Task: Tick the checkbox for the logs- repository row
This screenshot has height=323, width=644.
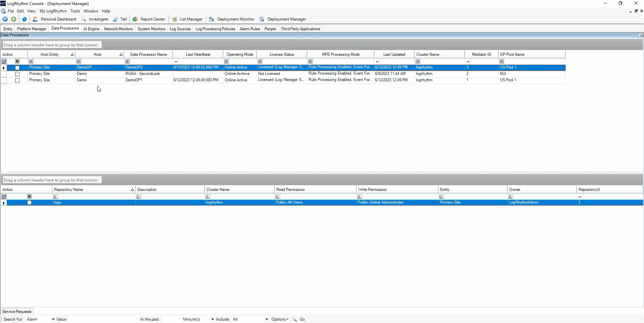Action: click(x=29, y=203)
